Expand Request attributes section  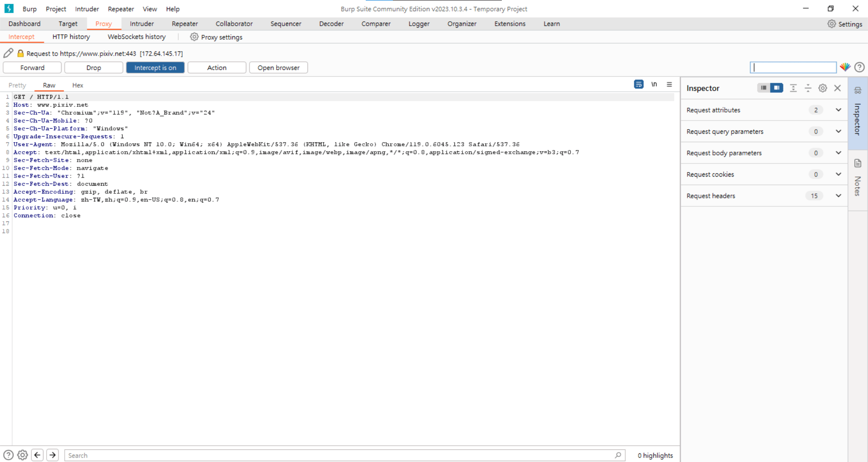coord(764,110)
